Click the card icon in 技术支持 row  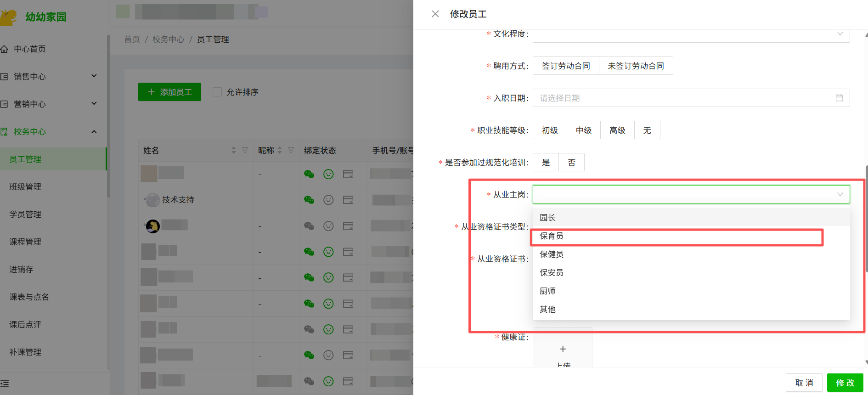pos(348,200)
